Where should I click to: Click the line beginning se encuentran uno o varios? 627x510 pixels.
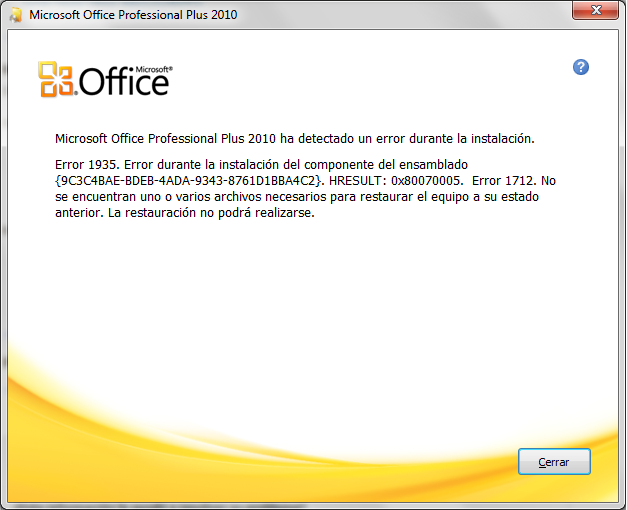[297, 197]
